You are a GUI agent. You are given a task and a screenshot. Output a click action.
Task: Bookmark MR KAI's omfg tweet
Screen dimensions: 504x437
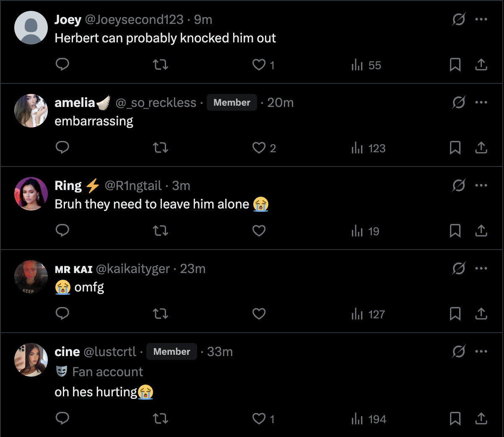(455, 313)
